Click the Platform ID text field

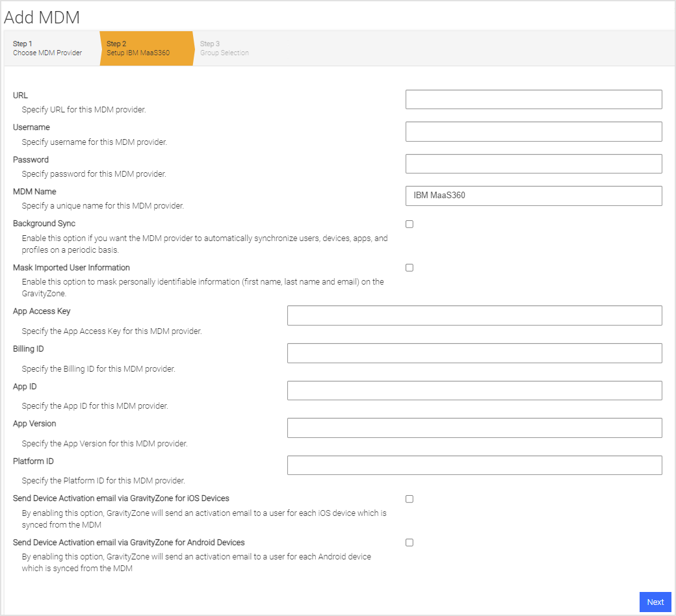pos(474,465)
